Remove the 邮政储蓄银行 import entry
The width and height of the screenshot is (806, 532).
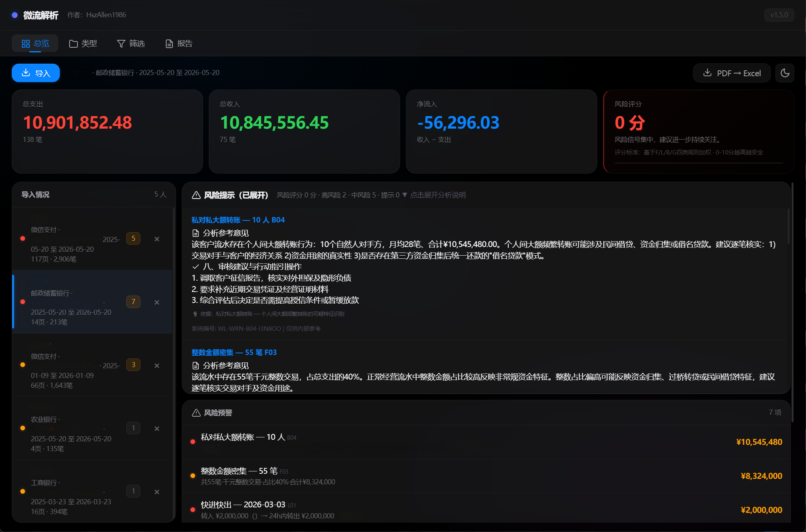pyautogui.click(x=157, y=302)
